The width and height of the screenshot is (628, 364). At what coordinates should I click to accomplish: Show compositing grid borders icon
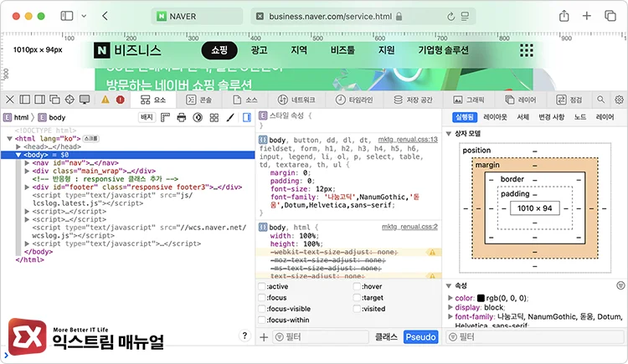214,117
